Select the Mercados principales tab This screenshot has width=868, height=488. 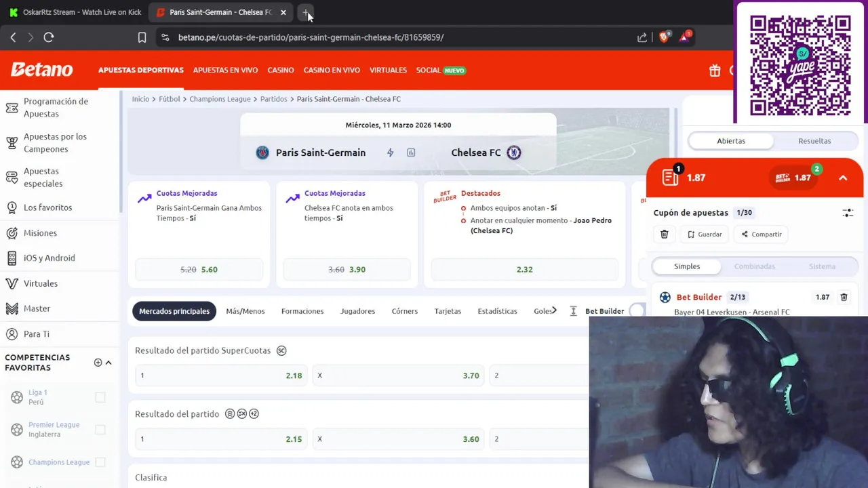174,311
